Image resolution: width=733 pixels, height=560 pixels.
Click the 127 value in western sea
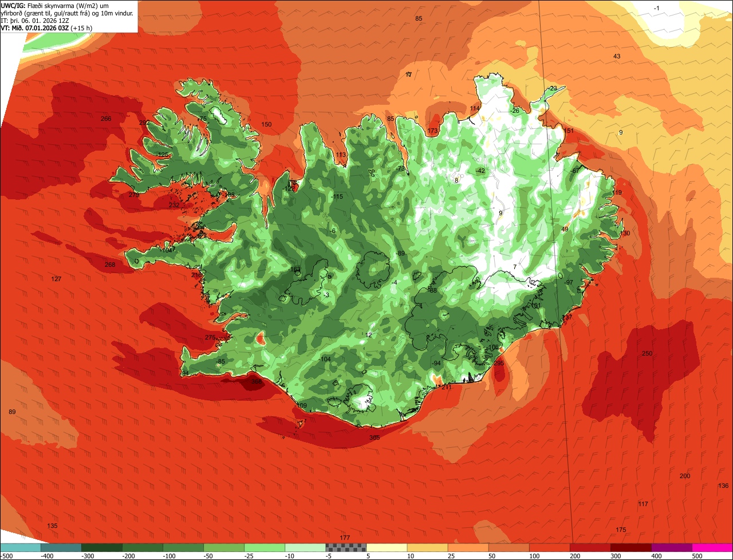click(56, 279)
